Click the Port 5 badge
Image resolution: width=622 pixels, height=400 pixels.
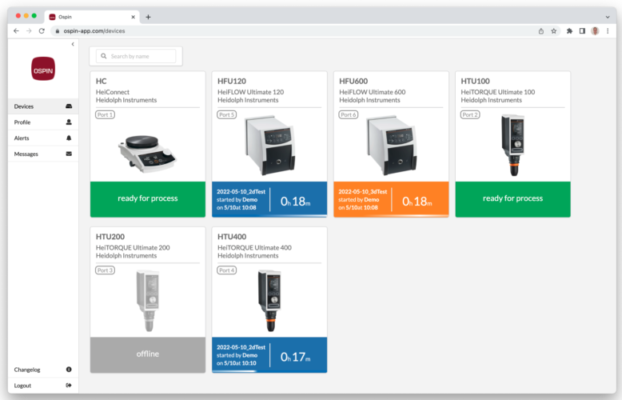[x=227, y=115]
